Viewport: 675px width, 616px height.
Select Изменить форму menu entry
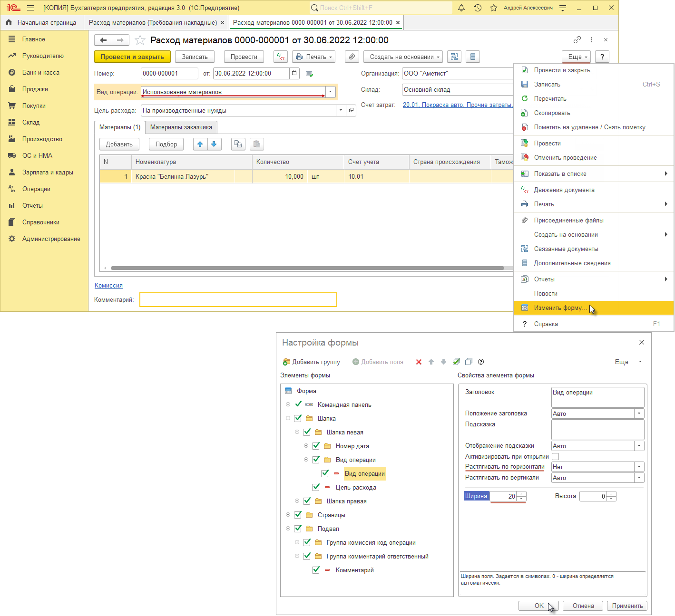tap(594, 308)
